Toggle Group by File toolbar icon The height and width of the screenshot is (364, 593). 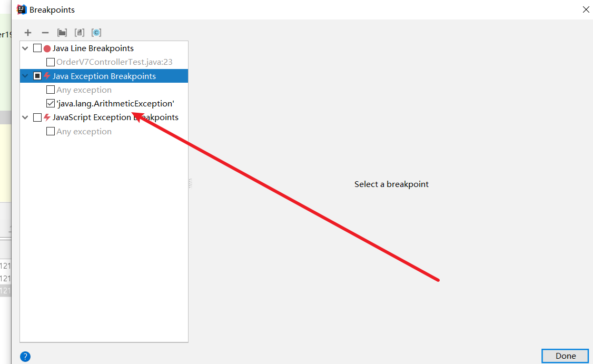pos(80,33)
